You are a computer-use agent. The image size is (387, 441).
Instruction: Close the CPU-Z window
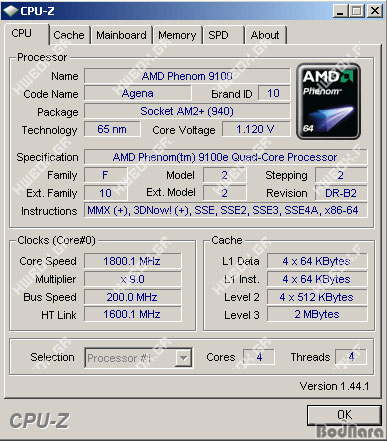[x=375, y=11]
